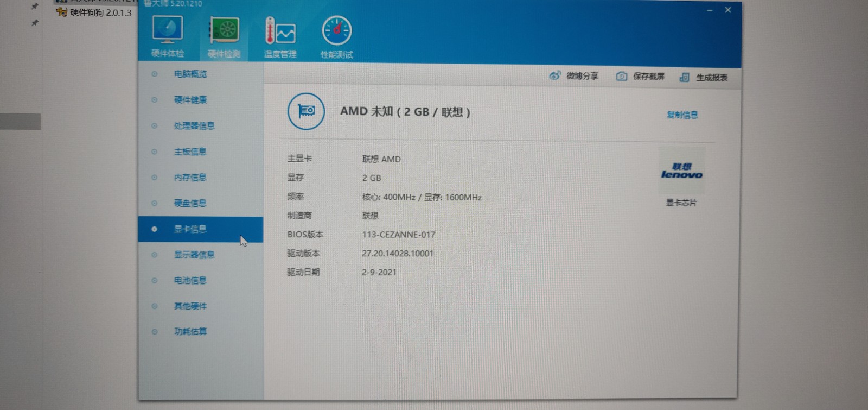Select 内存信息 in the sidebar

[201, 177]
